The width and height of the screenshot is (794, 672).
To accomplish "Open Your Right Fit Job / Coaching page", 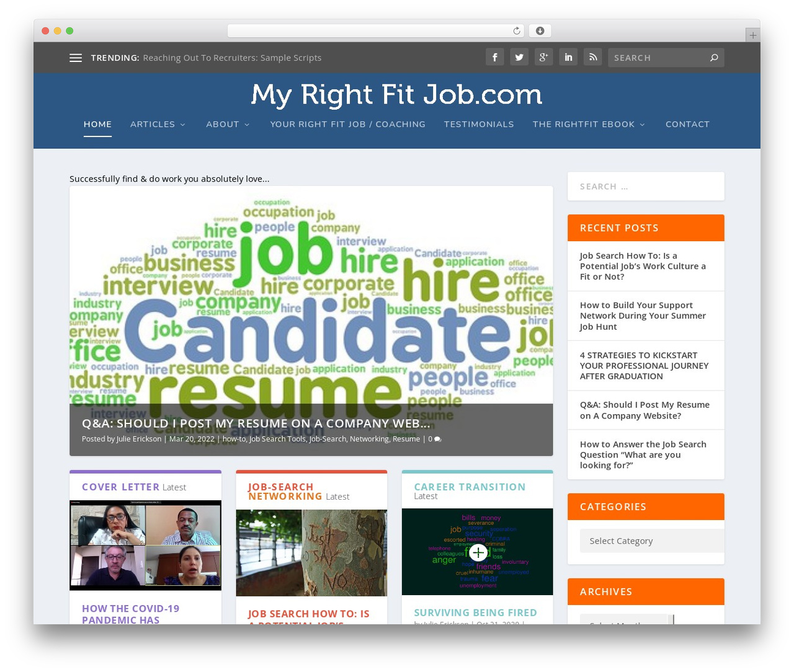I will [x=347, y=124].
